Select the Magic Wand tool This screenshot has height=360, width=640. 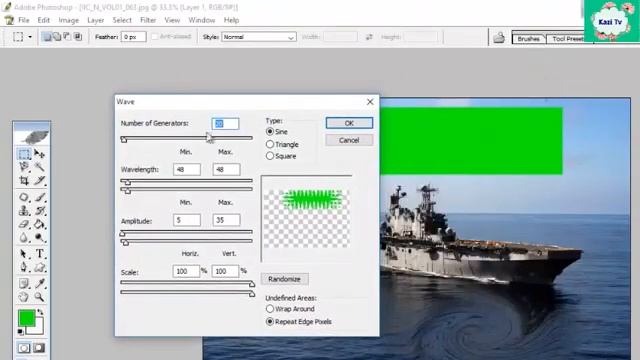[x=39, y=167]
